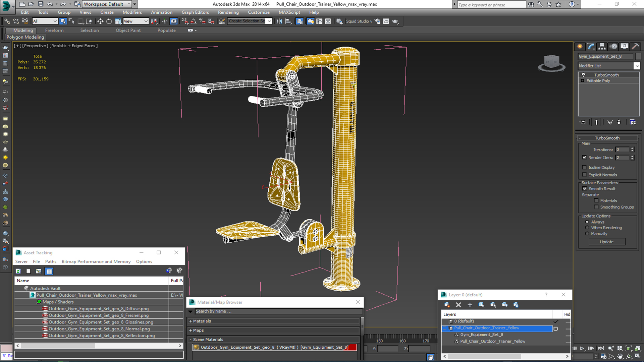Increment the Iterations spinner up arrow
644x362 pixels.
pos(632,148)
